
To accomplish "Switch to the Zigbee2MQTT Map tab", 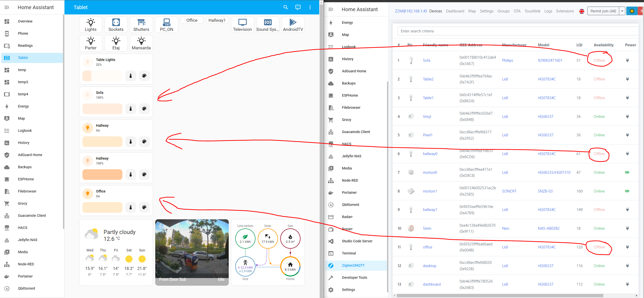I will click(472, 11).
